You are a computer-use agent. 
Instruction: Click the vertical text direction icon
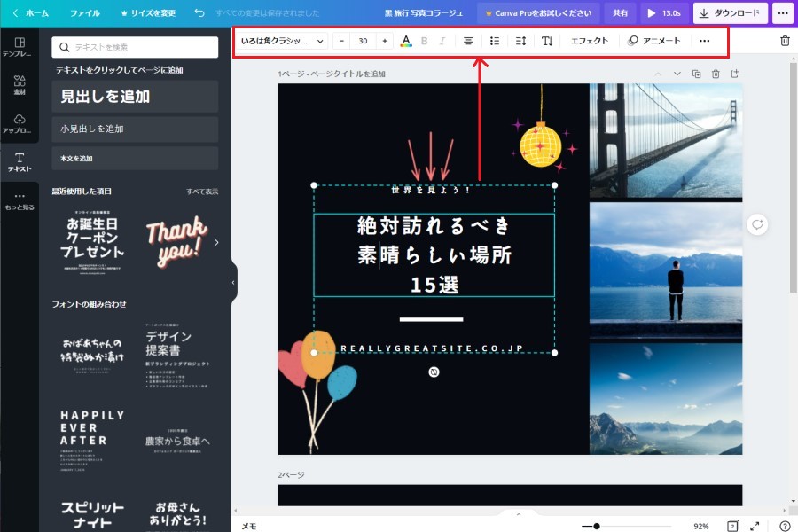coord(547,41)
